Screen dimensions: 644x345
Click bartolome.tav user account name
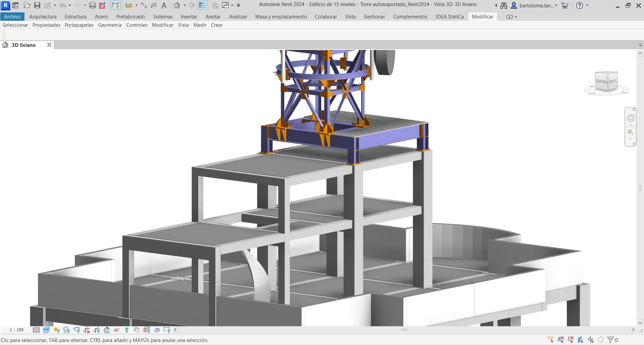pos(535,5)
